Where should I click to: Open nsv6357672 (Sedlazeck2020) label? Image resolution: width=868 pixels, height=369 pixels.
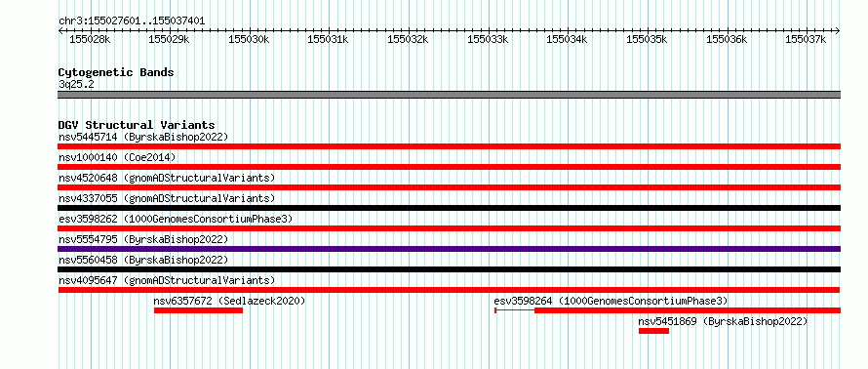pos(230,301)
